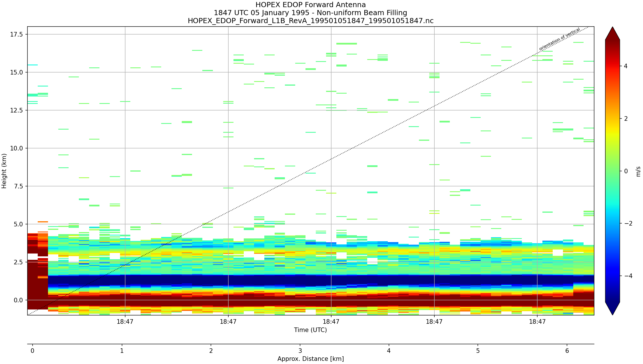Screen dimensions: 643x364
Task: Click the 'Time (UTC)' axis label
Action: (x=310, y=330)
